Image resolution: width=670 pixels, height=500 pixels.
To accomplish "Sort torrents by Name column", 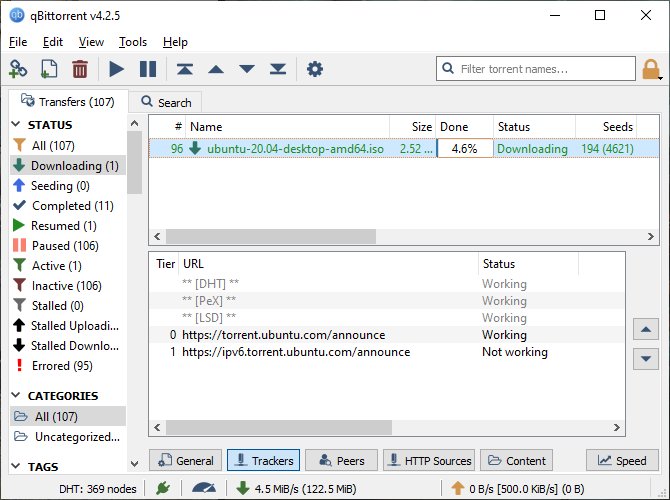I will [x=288, y=126].
